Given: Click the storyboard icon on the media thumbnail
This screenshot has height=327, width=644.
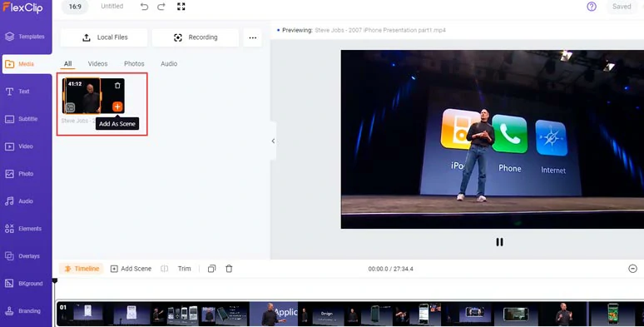Looking at the screenshot, I should 70,107.
